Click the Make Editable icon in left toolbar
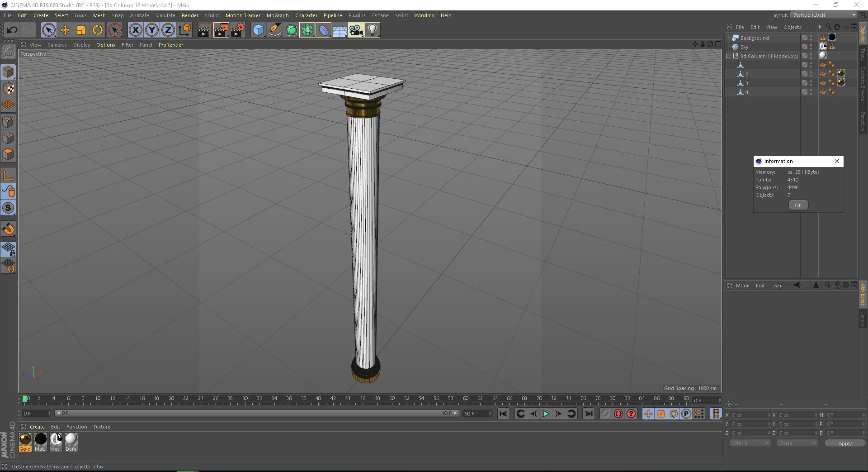Screen dimensions: 868x472 pos(8,52)
